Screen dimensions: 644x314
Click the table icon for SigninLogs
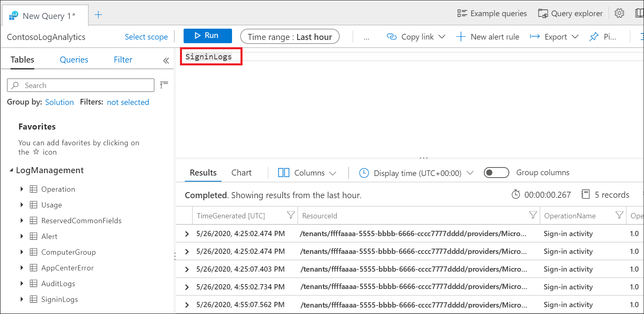[34, 299]
